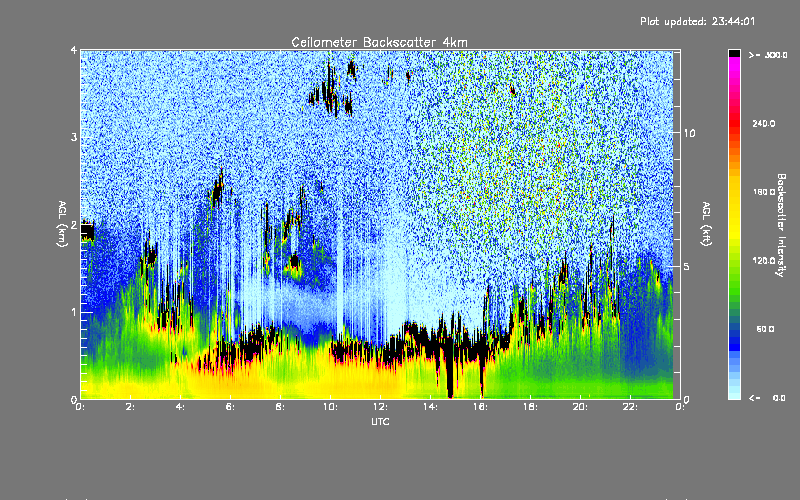
Task: Click the '180.0' colorbar value
Action: coord(763,192)
